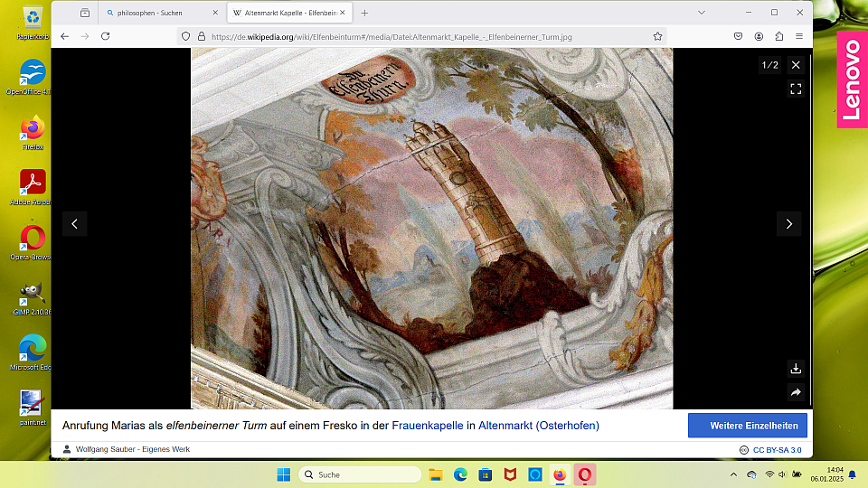
Task: Open the CC BY-SA 3.0 license link
Action: 777,450
